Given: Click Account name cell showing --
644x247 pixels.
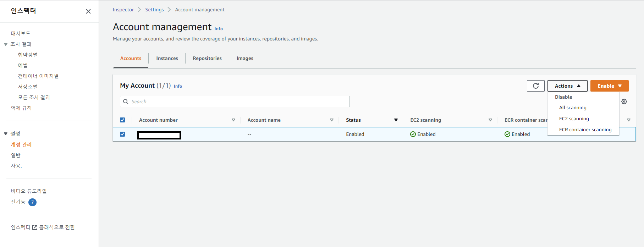Looking at the screenshot, I should tap(249, 134).
